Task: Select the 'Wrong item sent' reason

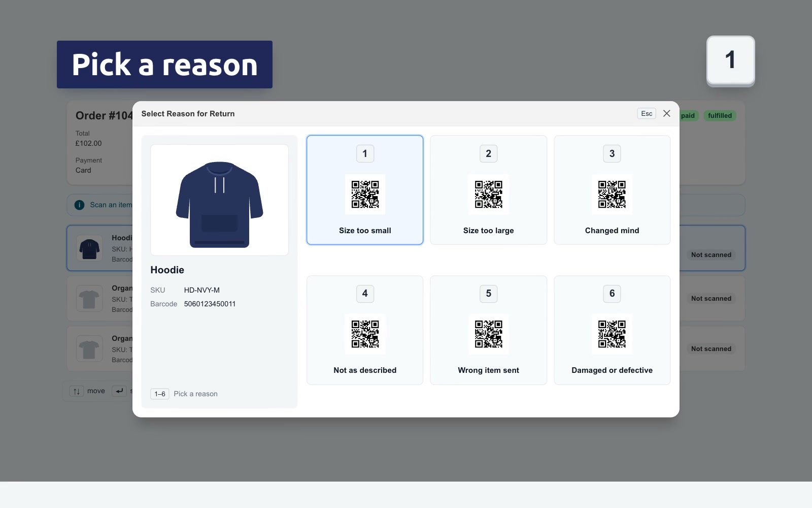Action: (x=488, y=330)
